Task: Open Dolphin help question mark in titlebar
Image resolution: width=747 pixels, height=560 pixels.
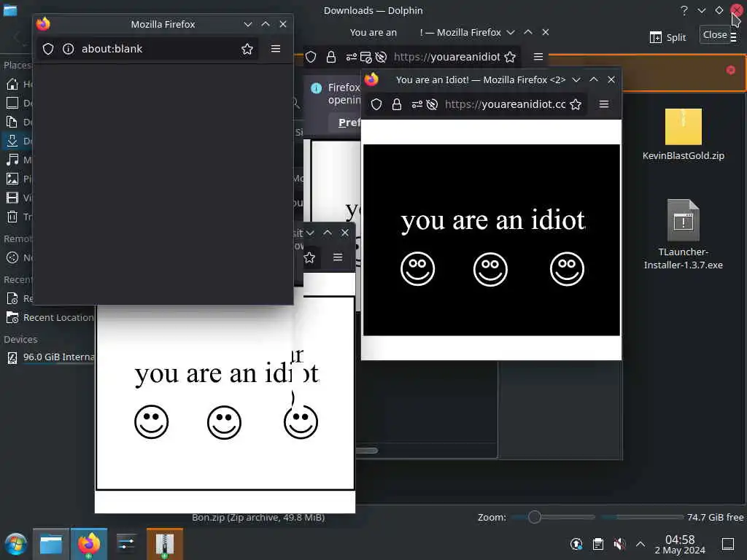Action: click(x=684, y=10)
